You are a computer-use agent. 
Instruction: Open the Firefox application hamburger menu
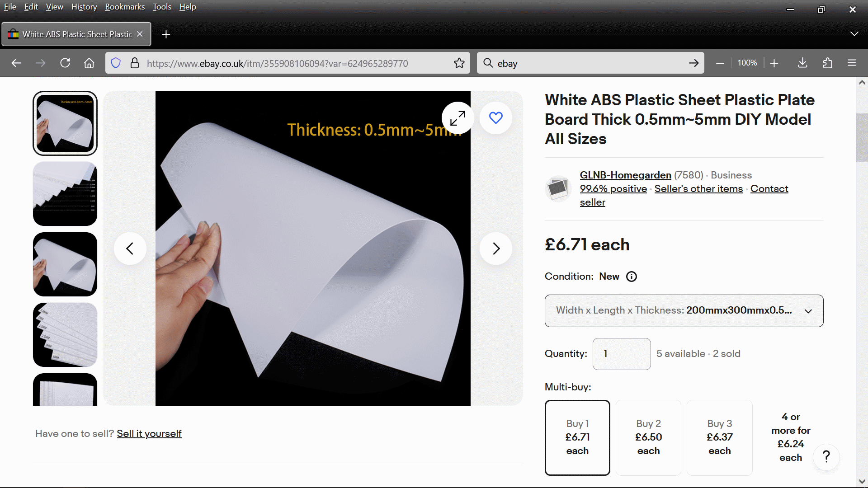coord(852,63)
